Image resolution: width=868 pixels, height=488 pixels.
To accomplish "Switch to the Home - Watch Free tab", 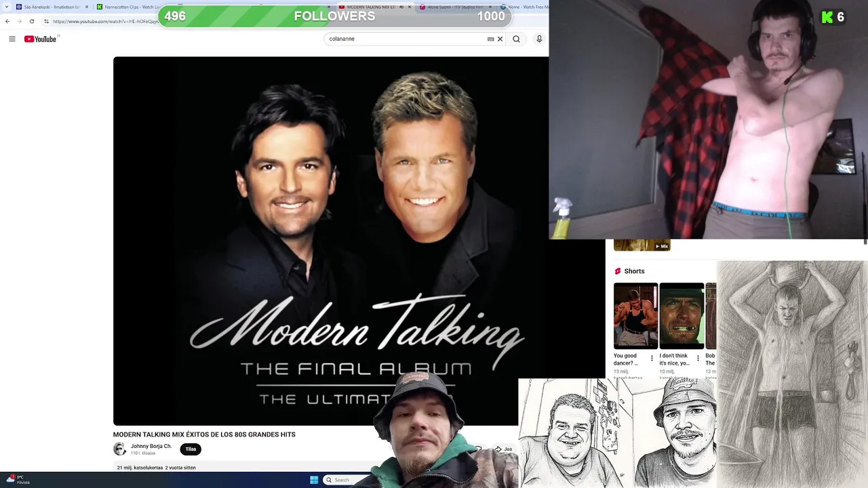I will click(x=524, y=7).
